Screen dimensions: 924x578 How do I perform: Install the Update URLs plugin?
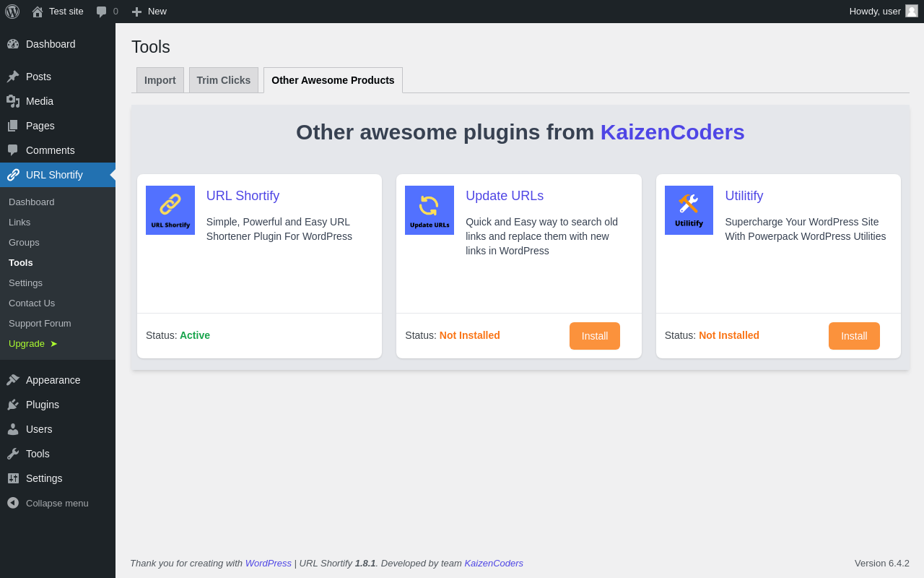595,336
